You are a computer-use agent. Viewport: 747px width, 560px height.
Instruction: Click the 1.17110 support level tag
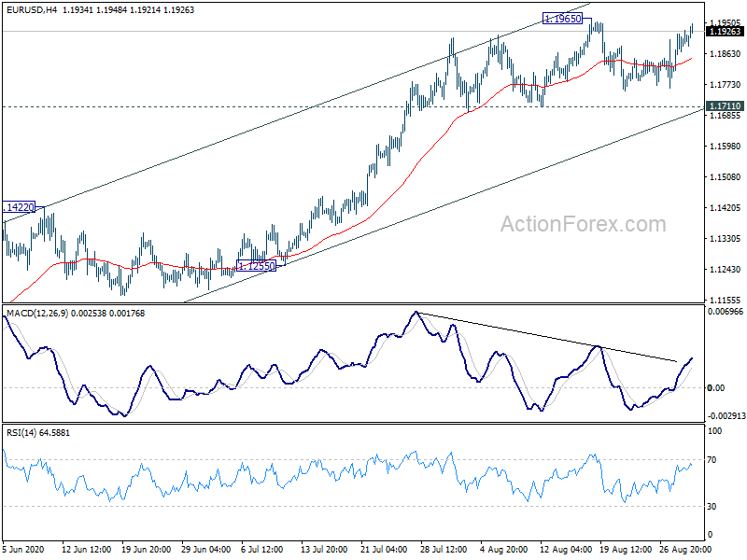tap(725, 106)
